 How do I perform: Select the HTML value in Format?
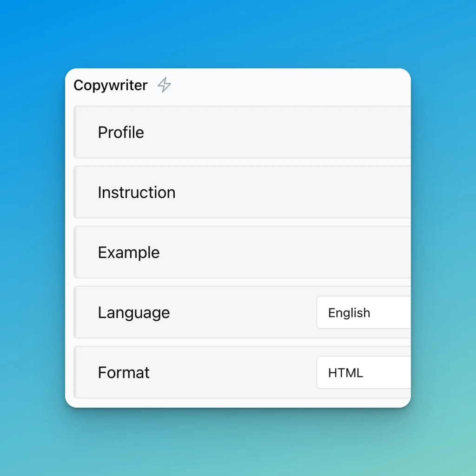pyautogui.click(x=345, y=372)
